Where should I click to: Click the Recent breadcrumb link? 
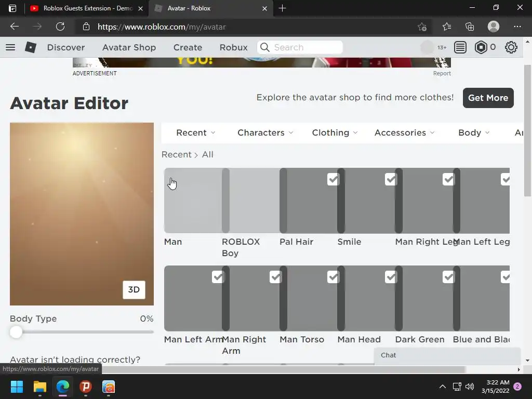[177, 154]
